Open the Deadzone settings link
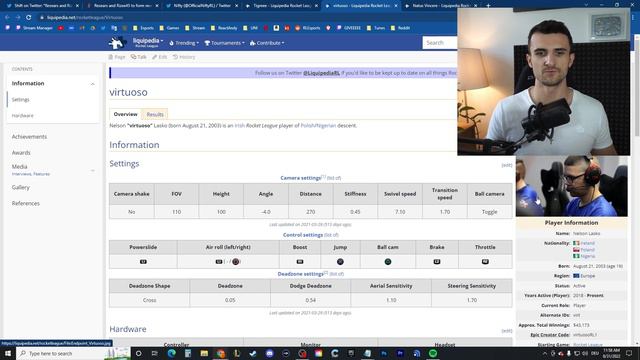 click(300, 274)
